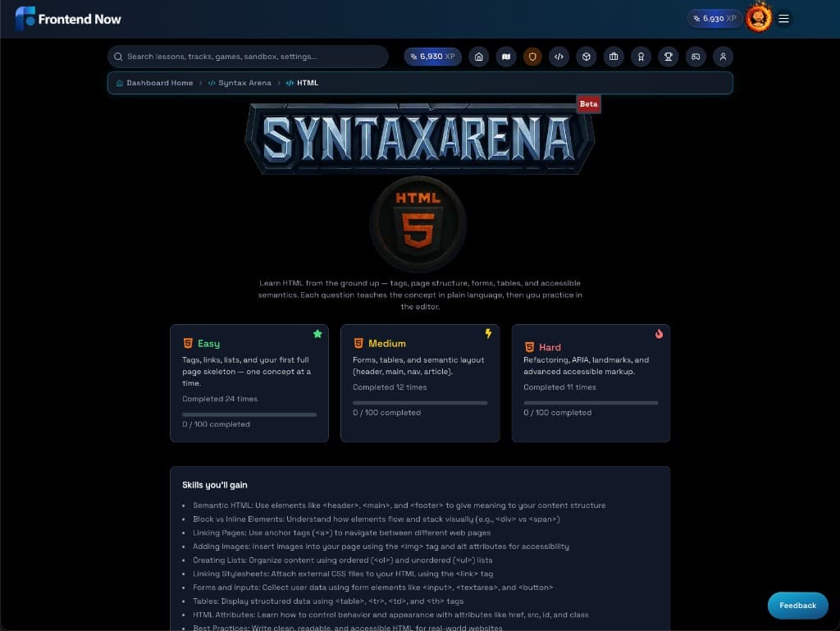The image size is (840, 631).
Task: Click the flame icon on Hard card
Action: pyautogui.click(x=659, y=334)
